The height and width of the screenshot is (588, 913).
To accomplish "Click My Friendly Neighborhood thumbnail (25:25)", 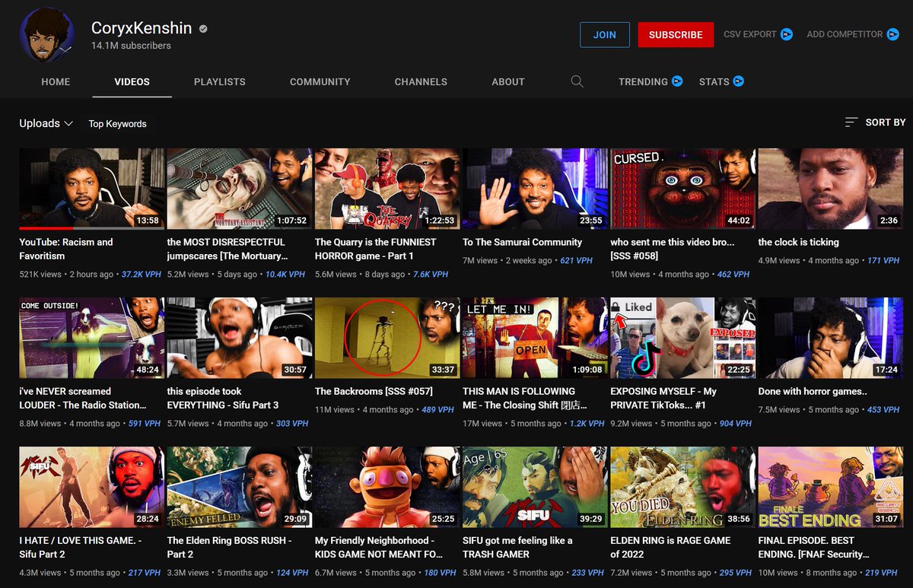I will click(x=387, y=487).
